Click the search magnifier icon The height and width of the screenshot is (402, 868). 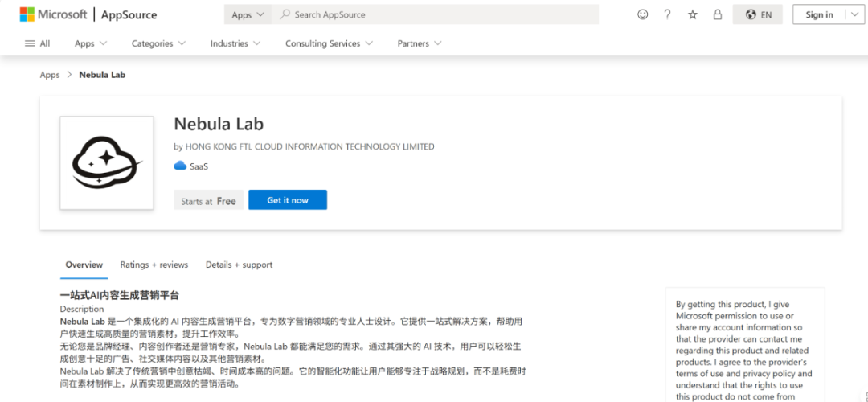tap(285, 14)
